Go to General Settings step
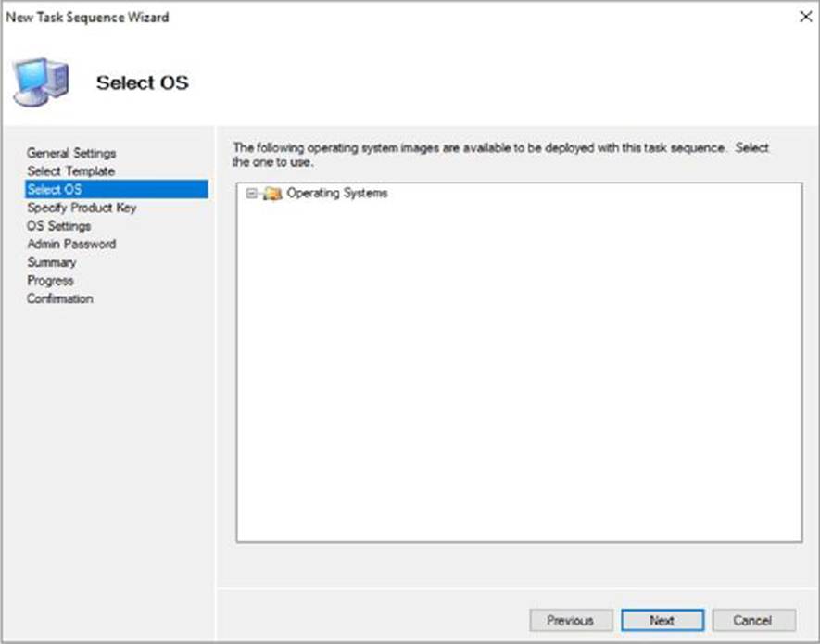 tap(71, 153)
